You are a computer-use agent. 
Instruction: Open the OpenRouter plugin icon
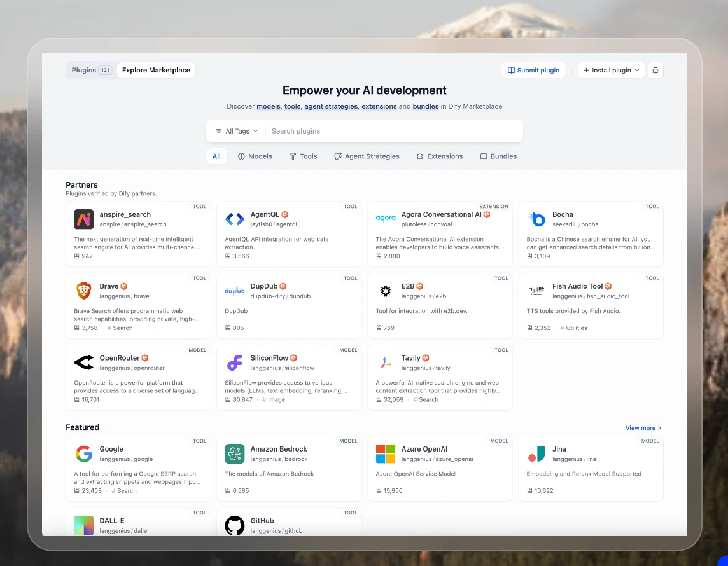tap(83, 362)
